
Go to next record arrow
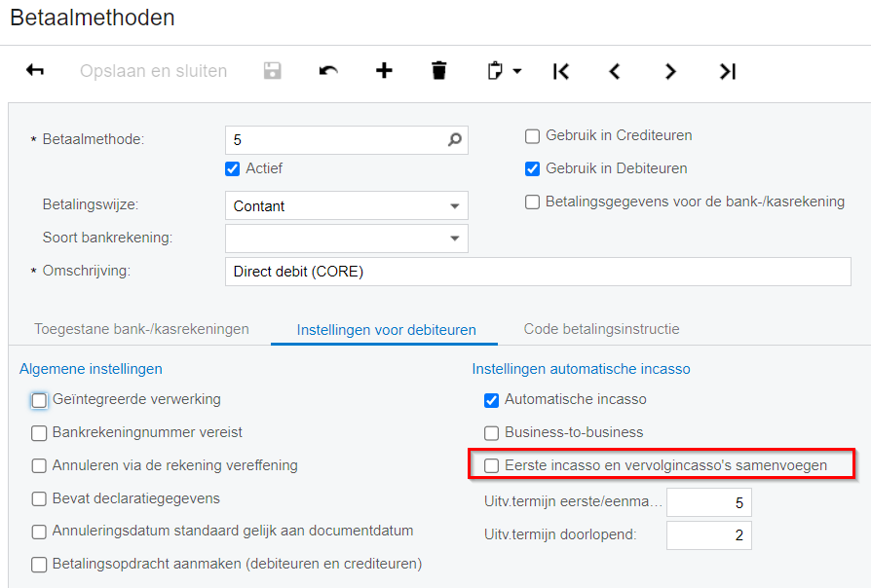(670, 71)
